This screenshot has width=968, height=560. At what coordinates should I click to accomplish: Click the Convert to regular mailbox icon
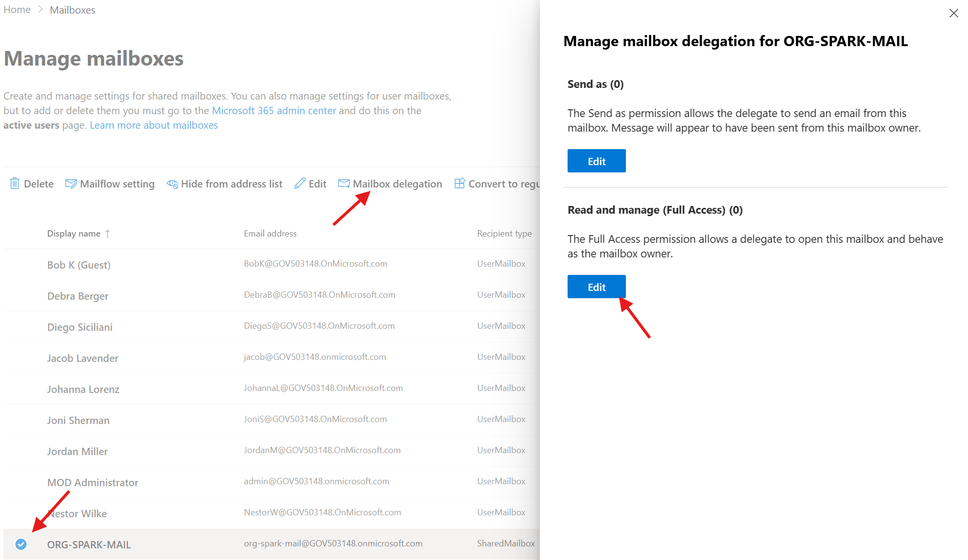460,183
